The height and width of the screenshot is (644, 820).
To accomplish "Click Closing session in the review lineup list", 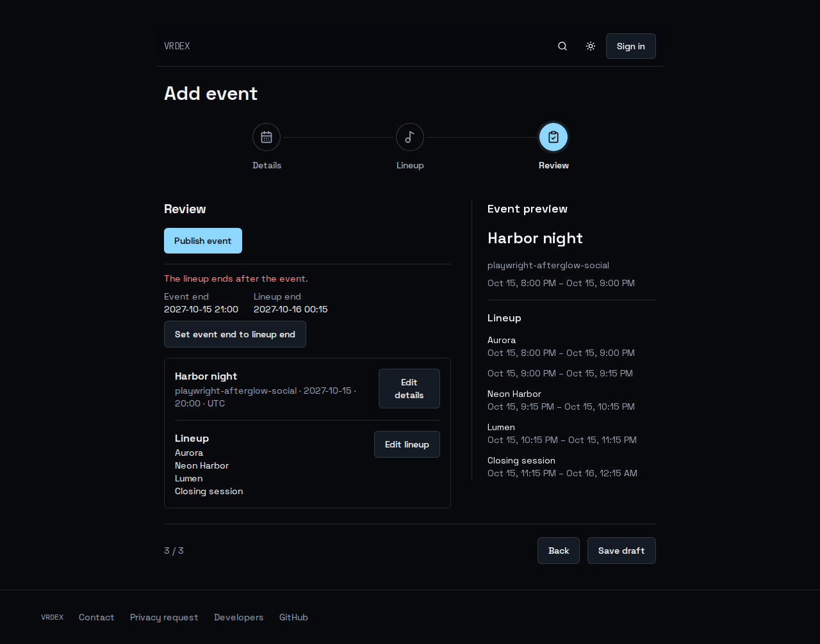I will (209, 491).
